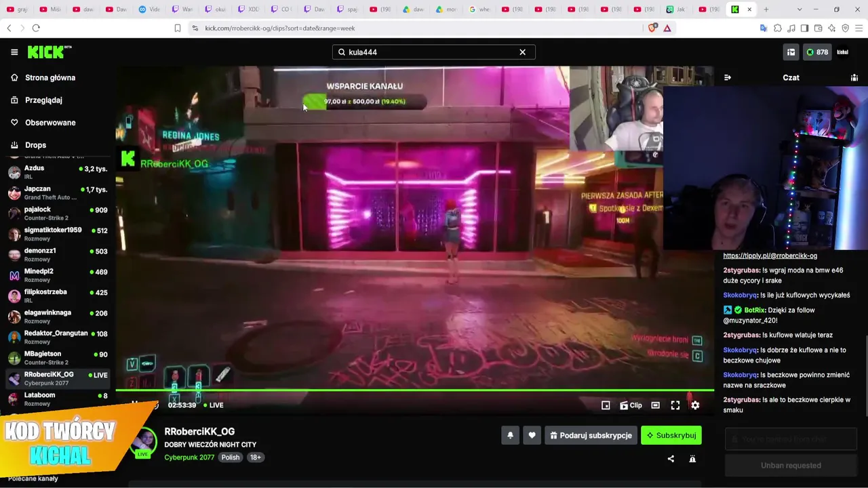Viewport: 868px width, 488px height.
Task: Clear the search field with the X
Action: pos(522,52)
